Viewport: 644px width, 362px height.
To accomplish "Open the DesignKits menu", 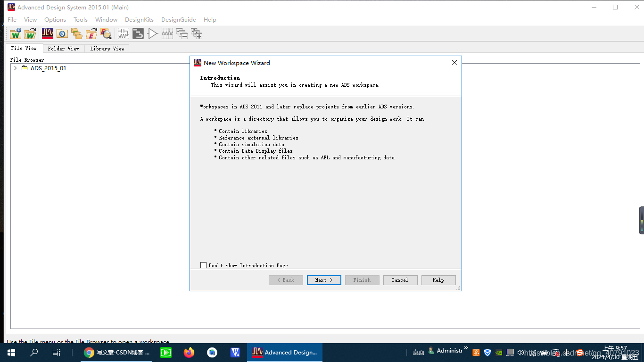I will (140, 20).
